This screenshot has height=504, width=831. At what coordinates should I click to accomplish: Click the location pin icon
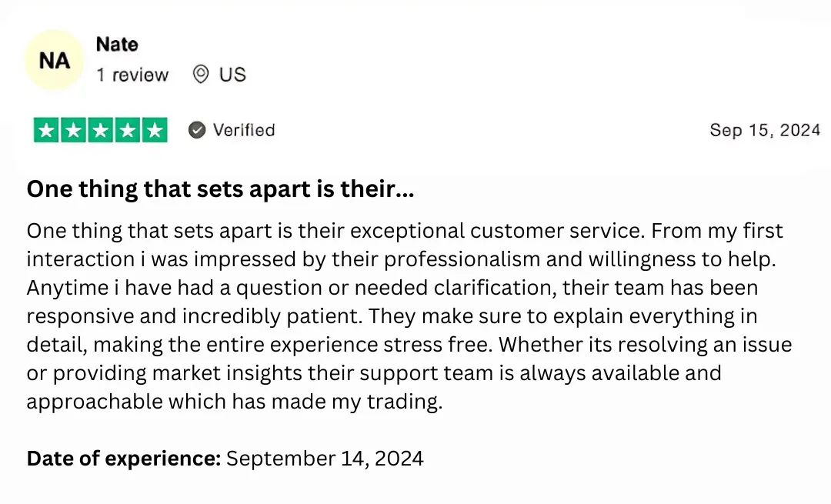point(201,75)
